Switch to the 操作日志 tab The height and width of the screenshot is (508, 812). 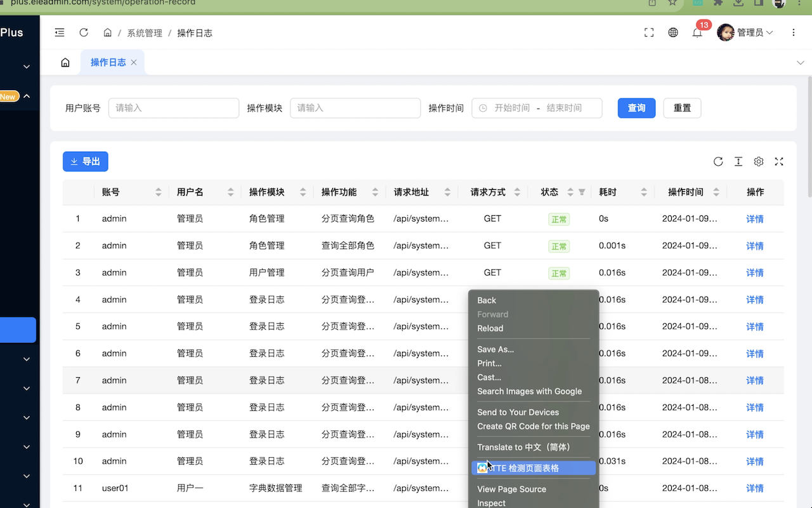[x=108, y=62]
